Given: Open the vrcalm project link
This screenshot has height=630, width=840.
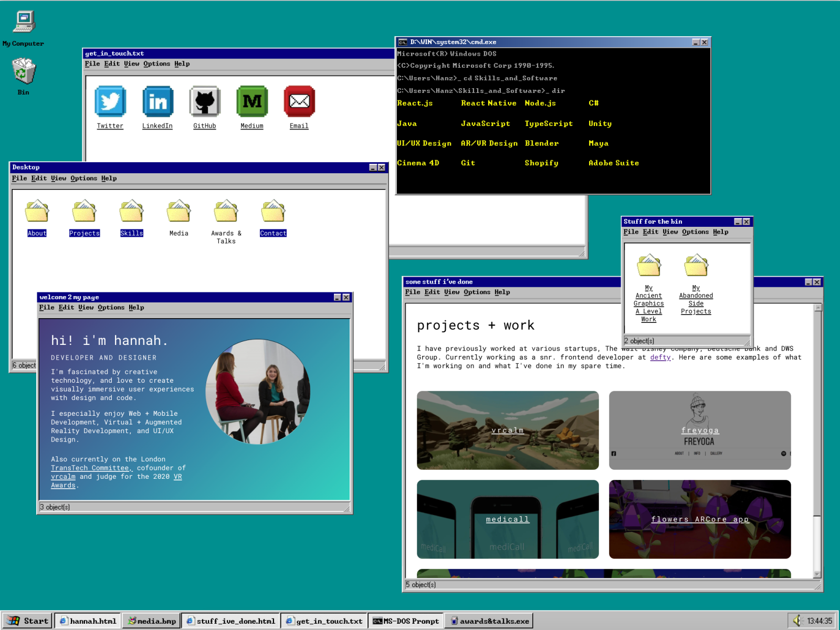Looking at the screenshot, I should [x=507, y=430].
